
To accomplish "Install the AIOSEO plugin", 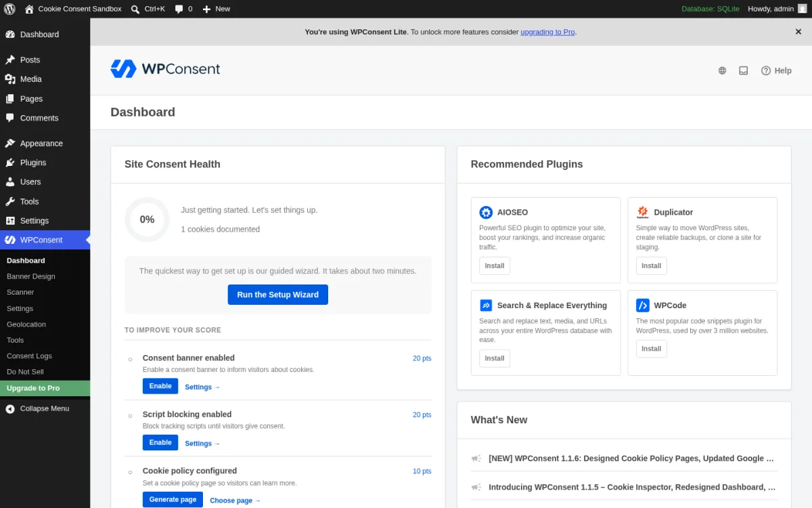I will point(495,266).
